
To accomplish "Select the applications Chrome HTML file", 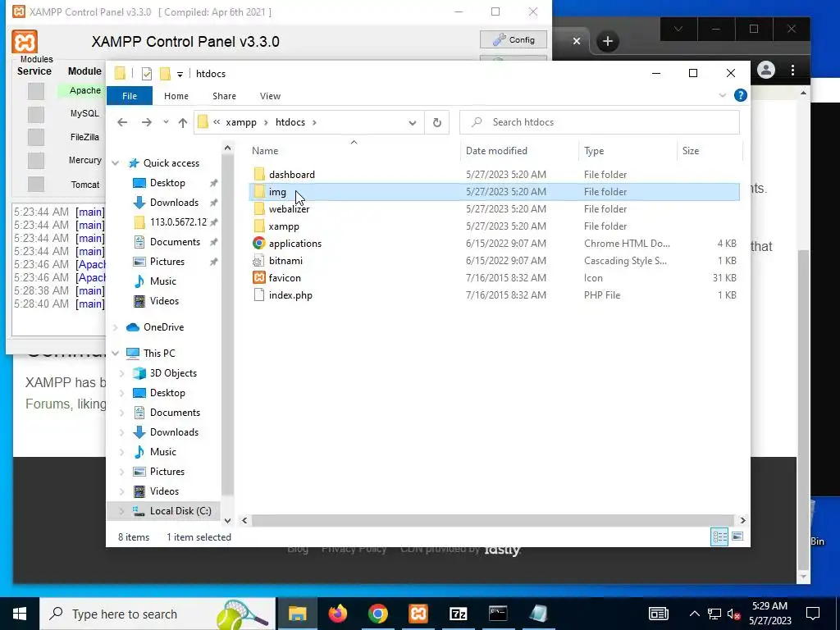I will (294, 243).
